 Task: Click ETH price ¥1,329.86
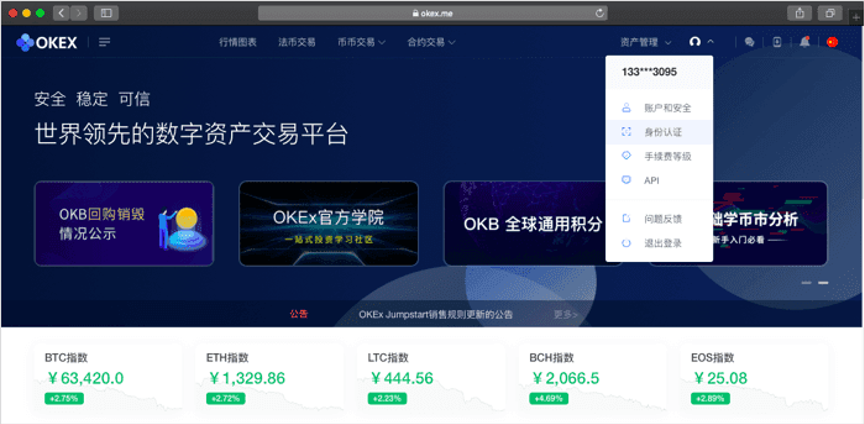[247, 378]
